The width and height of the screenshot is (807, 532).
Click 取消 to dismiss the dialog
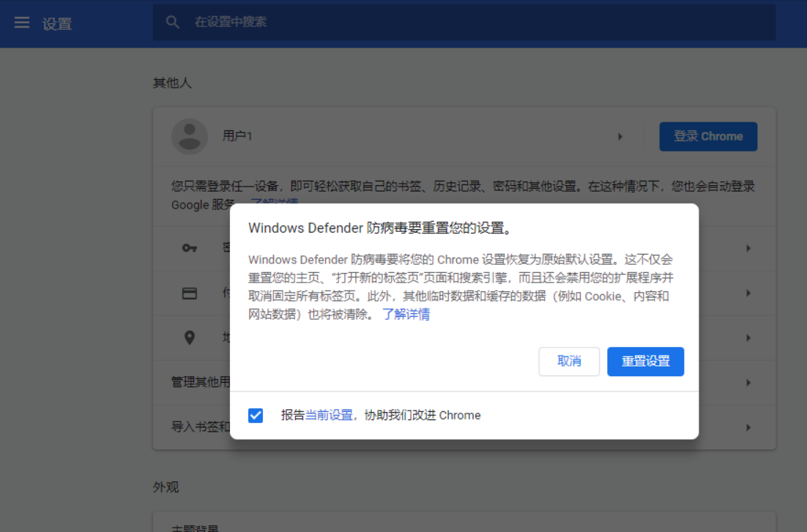pyautogui.click(x=569, y=361)
